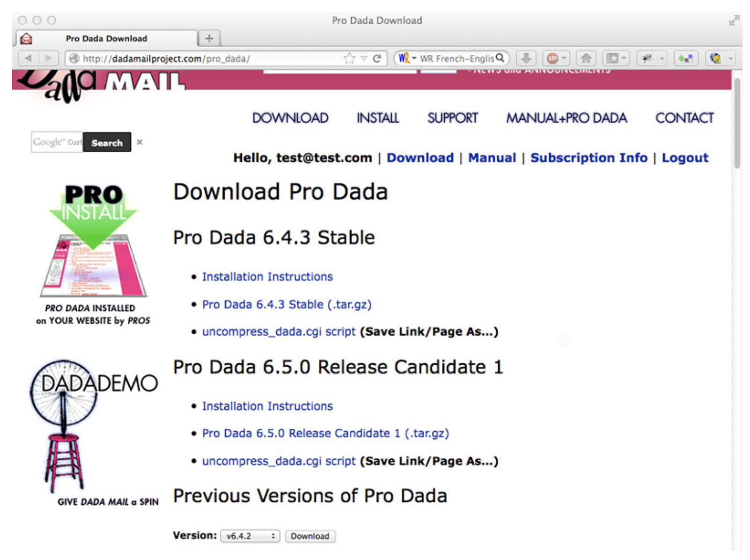Viewport: 750px width, 560px height.
Task: Click the Pro Install sidebar image
Action: pos(93,240)
